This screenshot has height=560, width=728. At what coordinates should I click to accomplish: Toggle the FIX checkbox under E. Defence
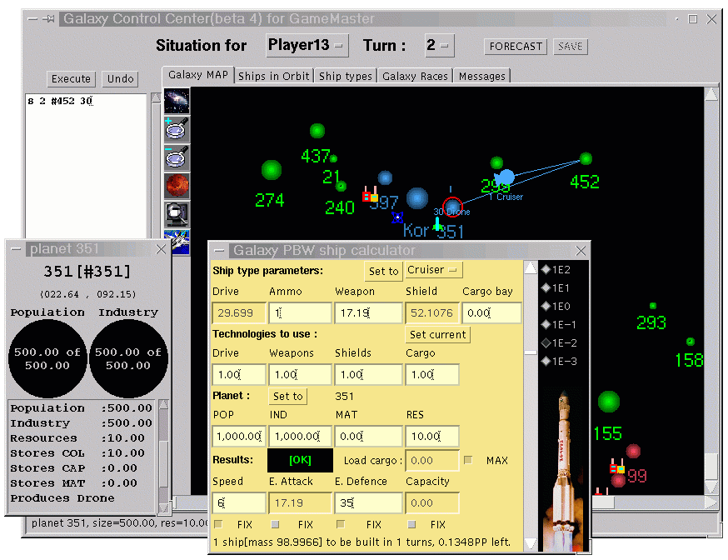(x=341, y=525)
